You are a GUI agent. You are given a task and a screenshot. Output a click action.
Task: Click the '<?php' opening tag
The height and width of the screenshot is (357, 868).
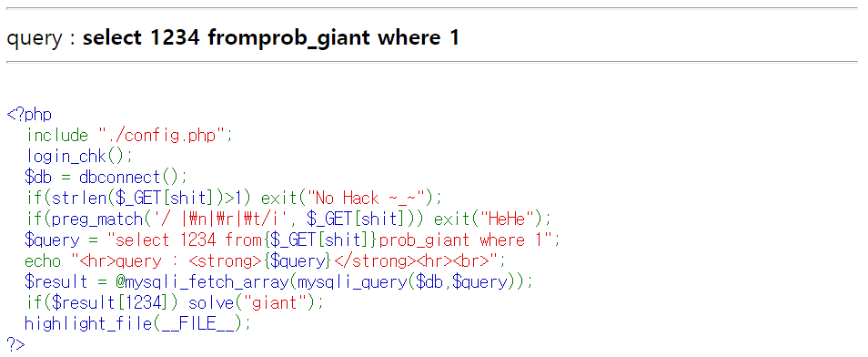(29, 116)
